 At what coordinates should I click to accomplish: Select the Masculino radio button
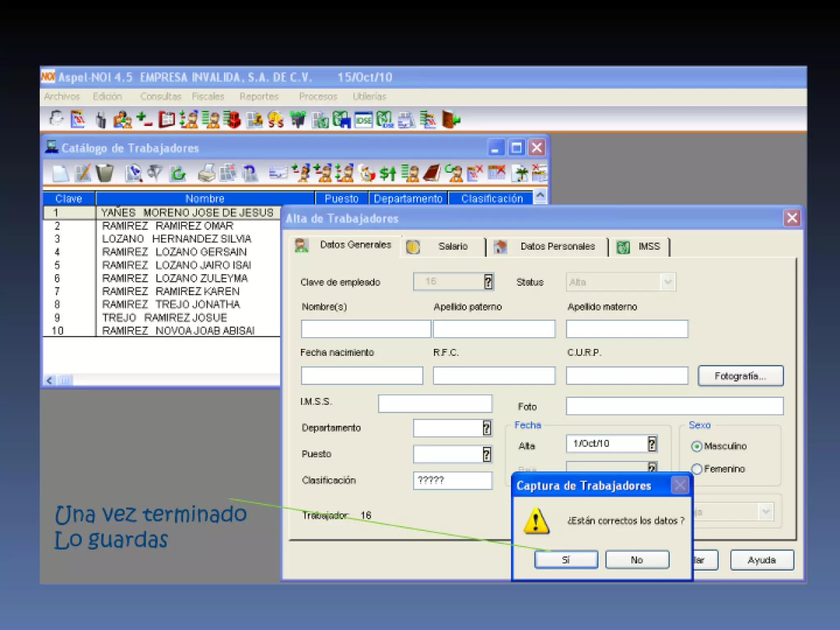pyautogui.click(x=696, y=446)
